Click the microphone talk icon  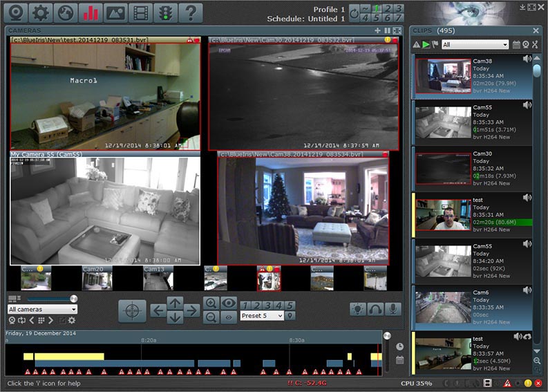coord(393,309)
